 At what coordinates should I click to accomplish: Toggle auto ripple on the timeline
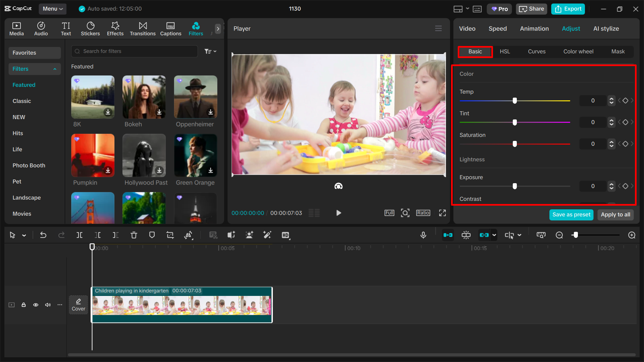point(448,235)
